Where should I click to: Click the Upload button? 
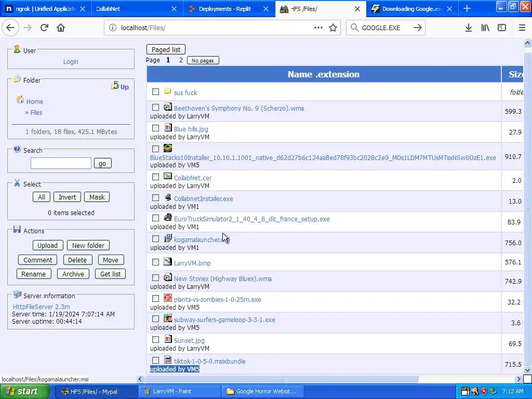47,245
